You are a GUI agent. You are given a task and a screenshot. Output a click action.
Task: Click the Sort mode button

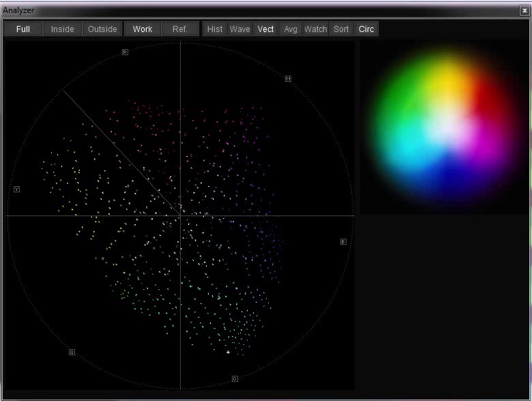(x=341, y=29)
